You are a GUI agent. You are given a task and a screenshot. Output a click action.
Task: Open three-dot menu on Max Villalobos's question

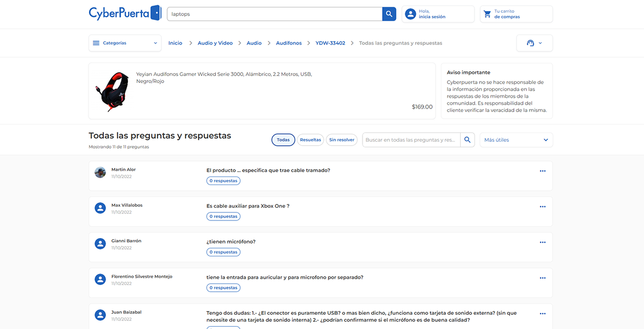coord(542,207)
